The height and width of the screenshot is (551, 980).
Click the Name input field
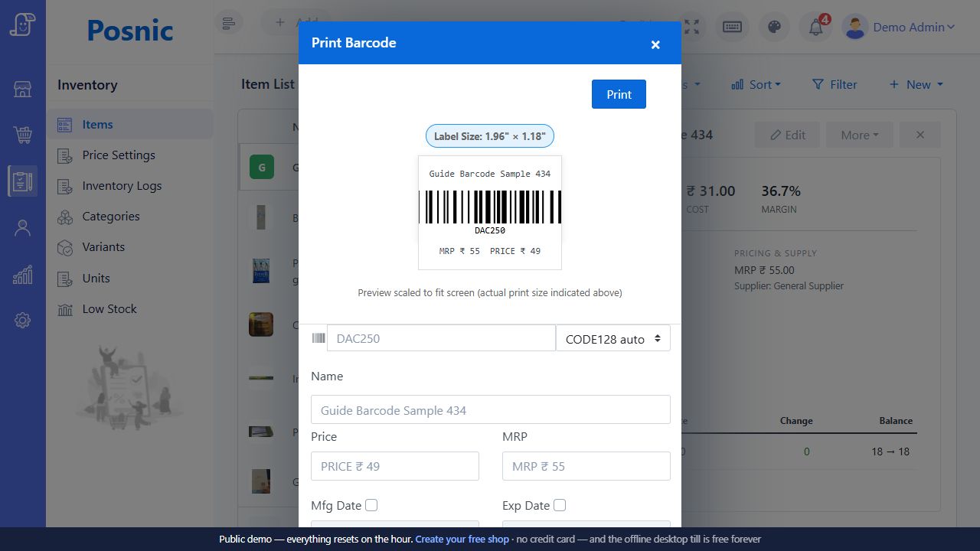tap(491, 409)
